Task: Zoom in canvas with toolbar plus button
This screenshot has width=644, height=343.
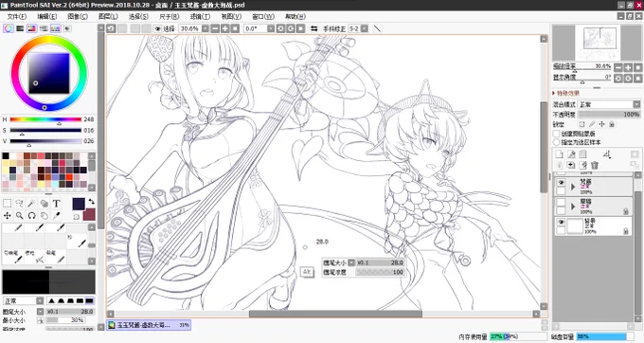Action: tap(225, 28)
